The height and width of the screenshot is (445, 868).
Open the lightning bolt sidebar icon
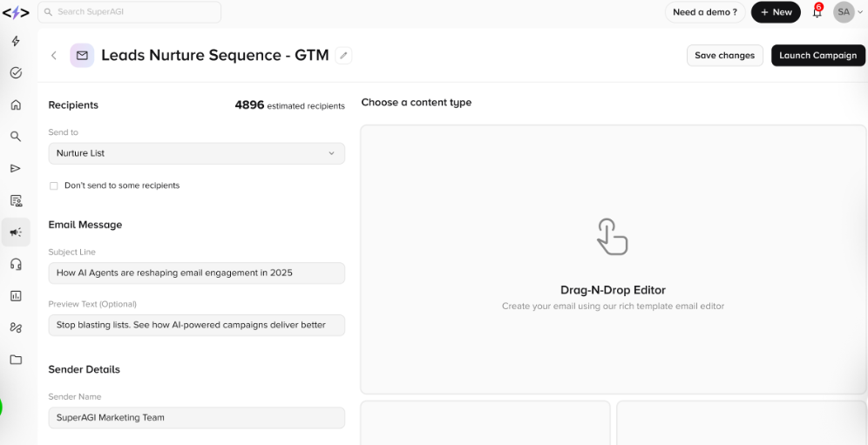tap(16, 42)
